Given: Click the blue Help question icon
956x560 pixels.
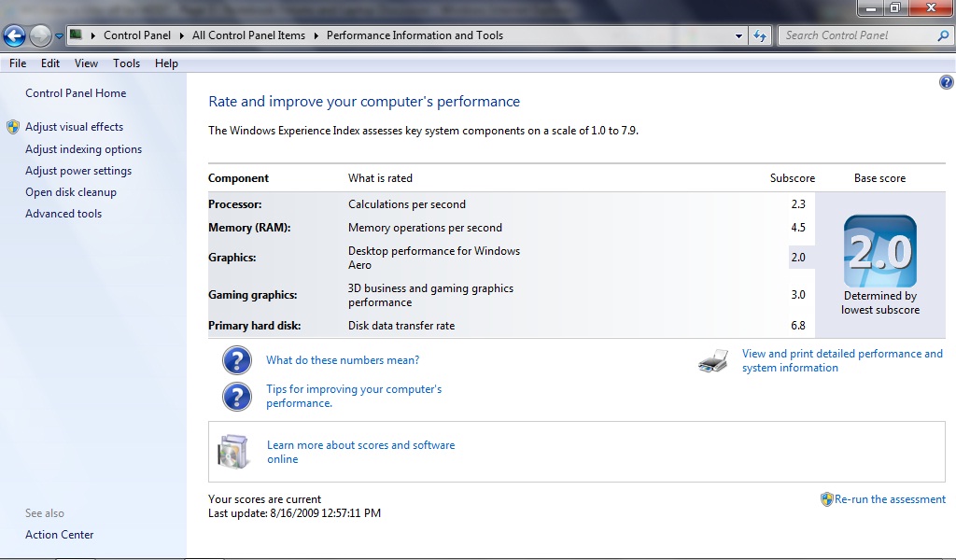Looking at the screenshot, I should point(947,82).
